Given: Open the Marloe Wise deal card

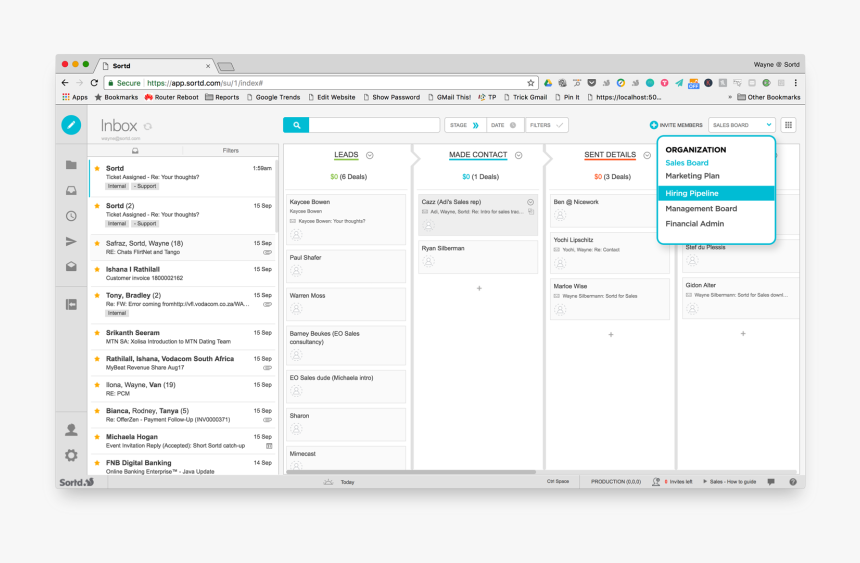Looking at the screenshot, I should click(x=609, y=299).
